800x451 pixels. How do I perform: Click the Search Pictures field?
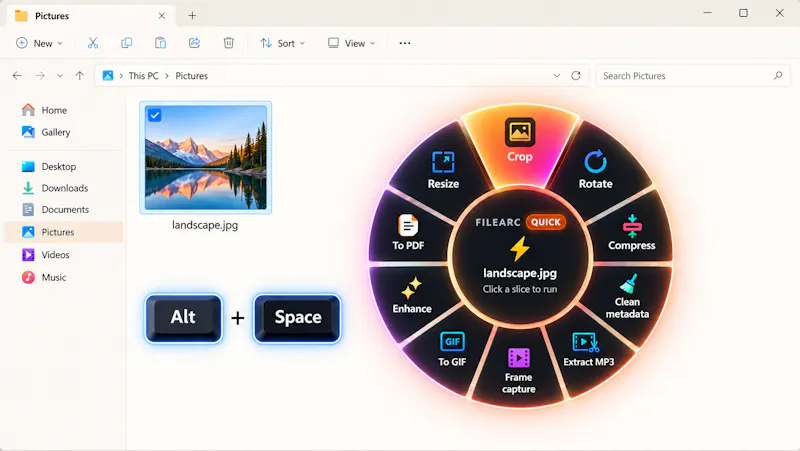(x=693, y=76)
